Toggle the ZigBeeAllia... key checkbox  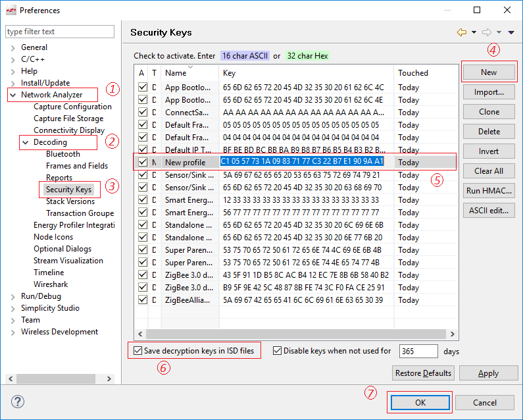coord(143,300)
